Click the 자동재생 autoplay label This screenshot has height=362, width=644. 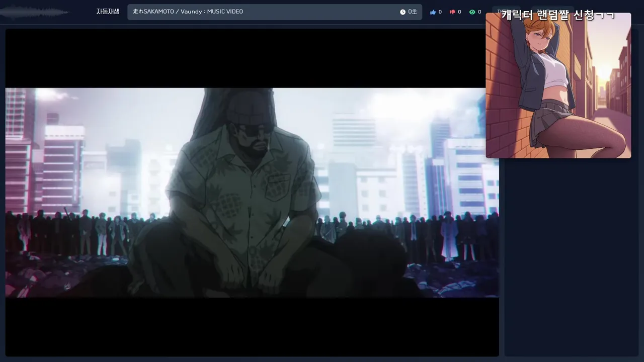[x=108, y=12]
